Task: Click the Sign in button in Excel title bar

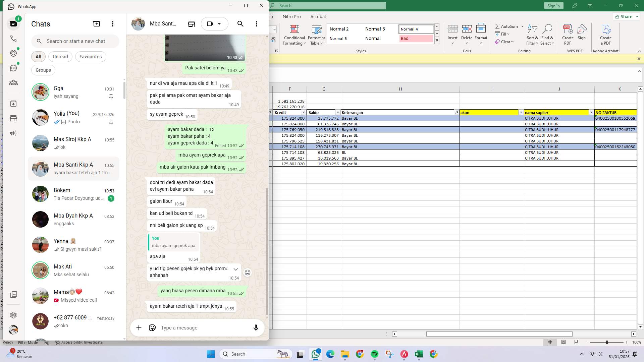Action: coord(553,6)
